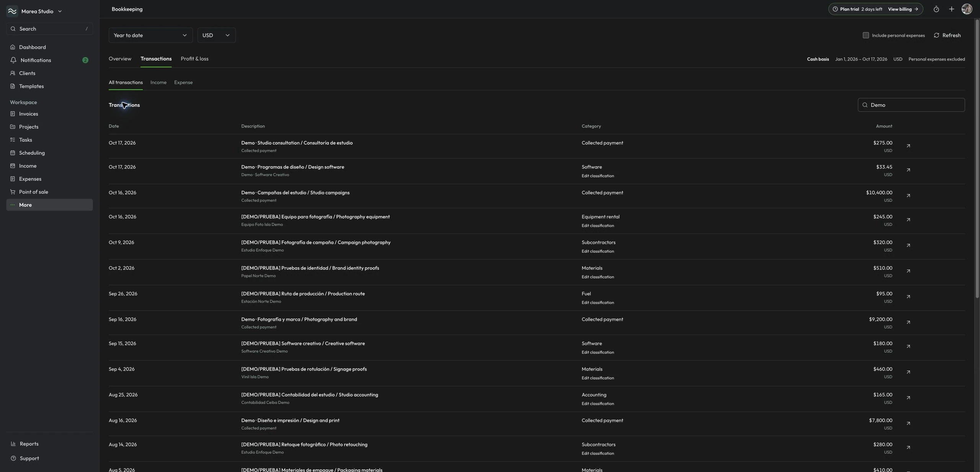
Task: Enable Include personal expenses checkbox
Action: coord(866,35)
